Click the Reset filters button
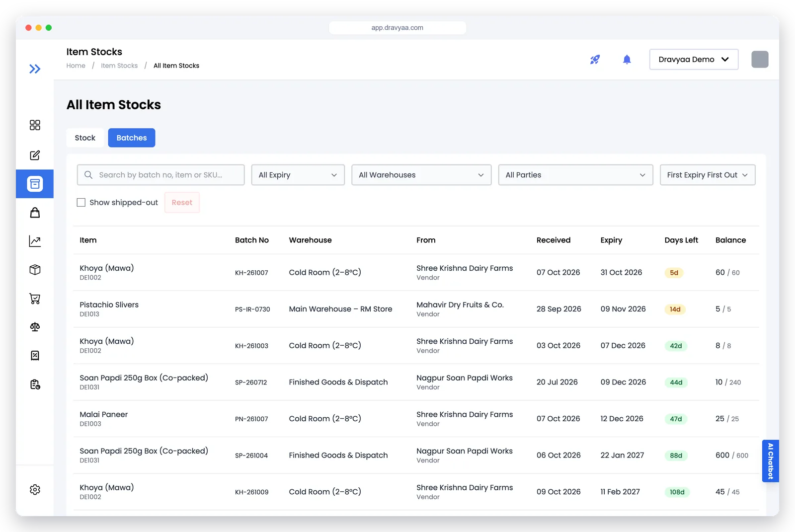Viewport: 795px width, 532px height. tap(182, 202)
